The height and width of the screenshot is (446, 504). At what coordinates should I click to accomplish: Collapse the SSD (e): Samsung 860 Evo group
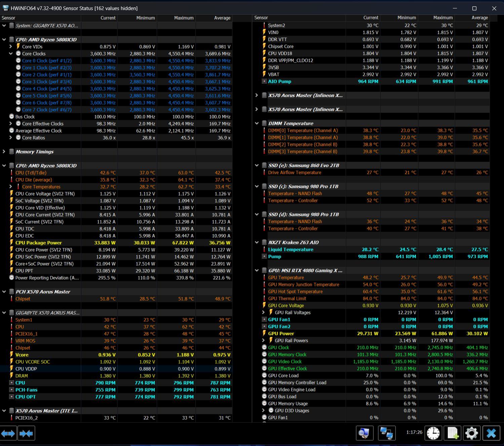(257, 165)
